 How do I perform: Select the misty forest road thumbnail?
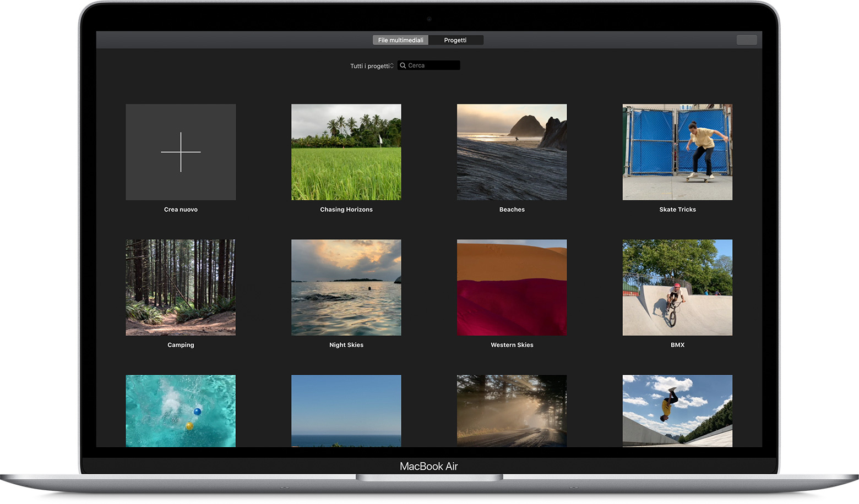[512, 411]
